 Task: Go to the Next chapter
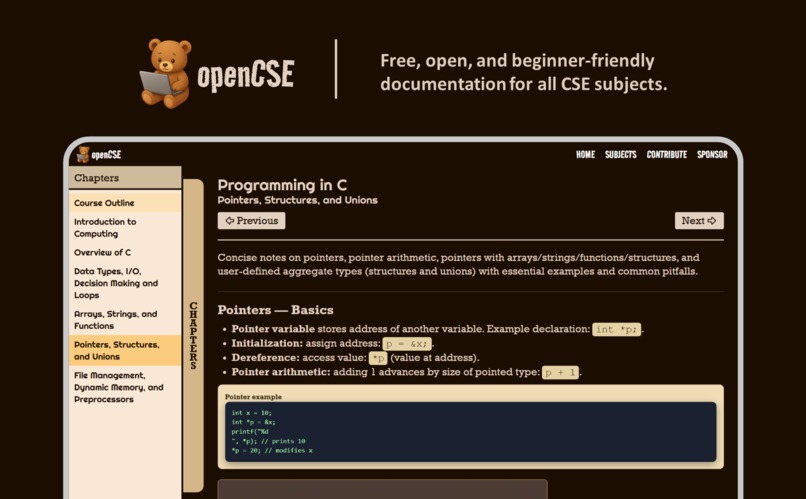699,220
